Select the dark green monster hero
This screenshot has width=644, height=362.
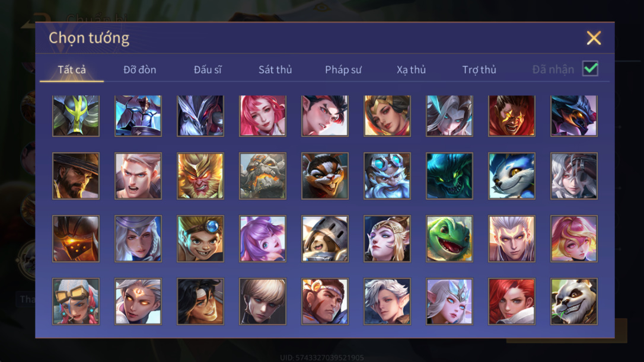click(x=449, y=176)
